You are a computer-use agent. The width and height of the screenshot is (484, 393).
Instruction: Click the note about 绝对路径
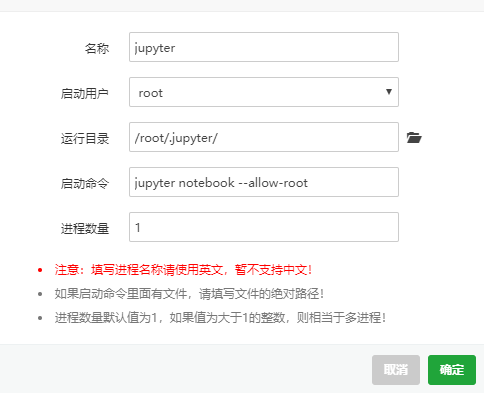189,294
